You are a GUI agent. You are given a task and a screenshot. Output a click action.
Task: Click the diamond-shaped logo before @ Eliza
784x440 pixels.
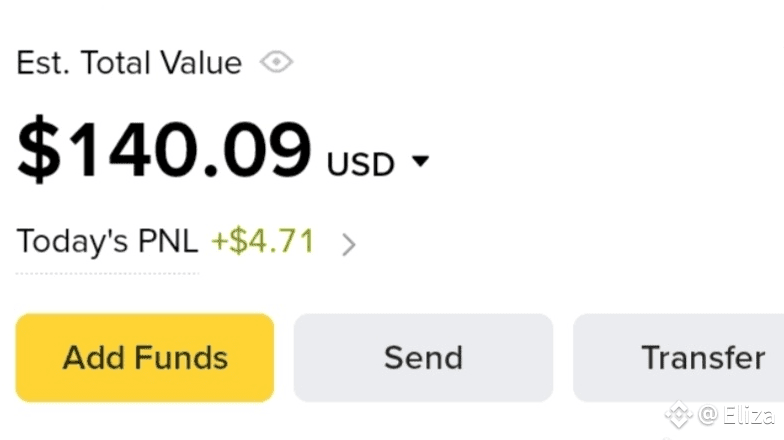pos(680,414)
